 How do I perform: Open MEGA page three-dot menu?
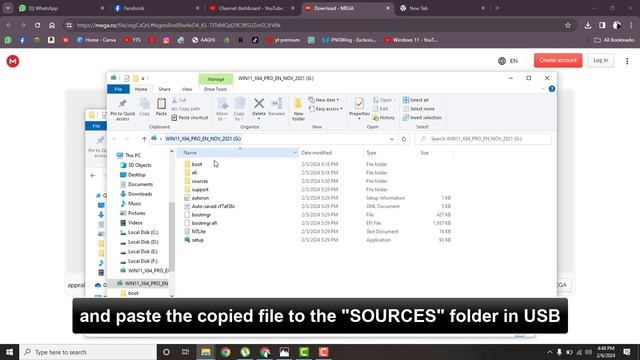click(x=627, y=61)
